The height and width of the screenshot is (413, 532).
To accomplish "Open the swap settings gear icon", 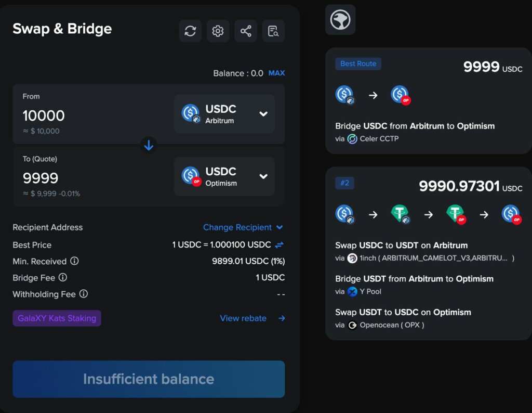I will pos(218,31).
